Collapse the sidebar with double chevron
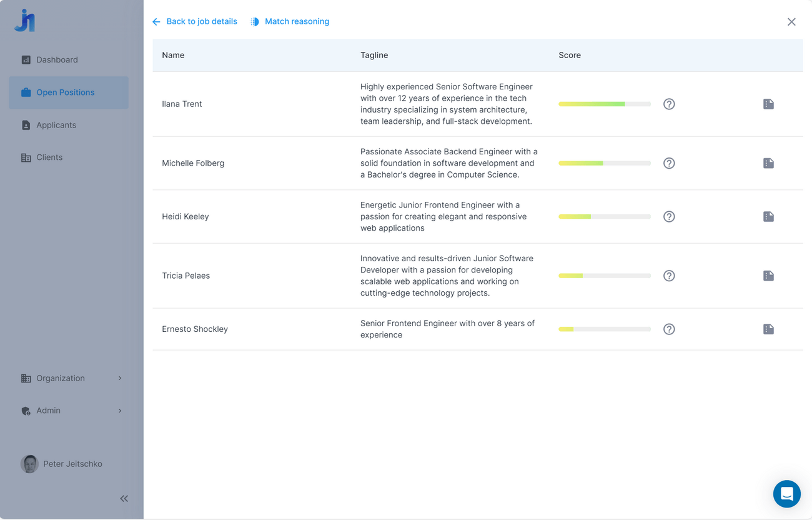The width and height of the screenshot is (812, 520). pyautogui.click(x=124, y=498)
